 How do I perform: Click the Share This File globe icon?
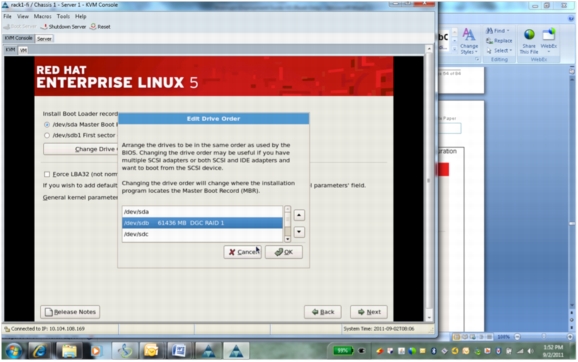coord(529,35)
